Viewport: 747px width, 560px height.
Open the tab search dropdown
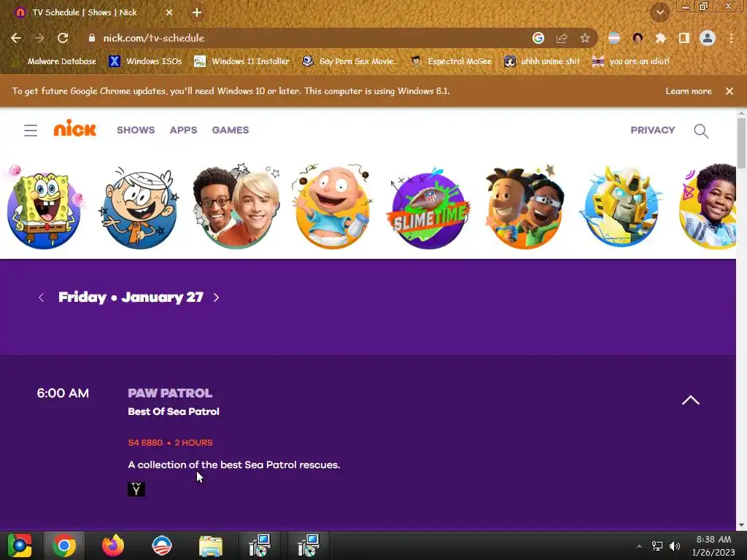tap(659, 12)
